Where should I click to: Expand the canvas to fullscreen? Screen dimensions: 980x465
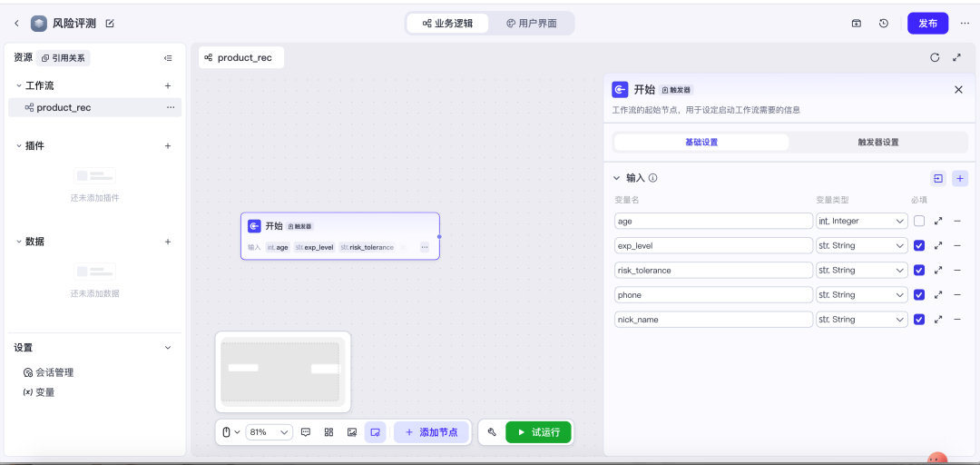956,57
